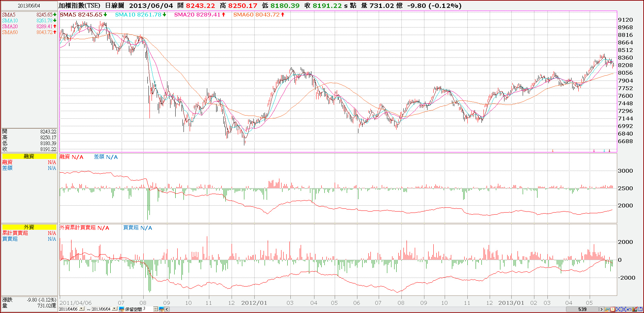This screenshot has width=644, height=313.
Task: Click the 539 scrollbar thumb
Action: [x=582, y=309]
